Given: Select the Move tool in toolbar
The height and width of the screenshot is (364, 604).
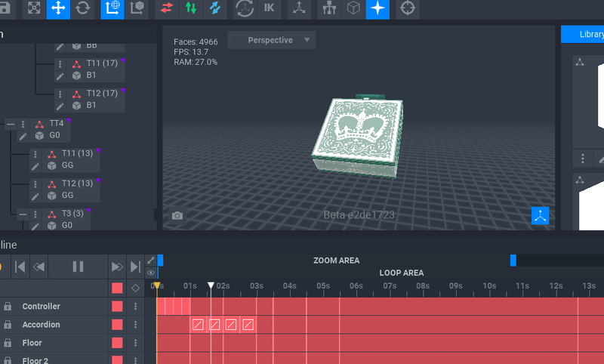Looking at the screenshot, I should [x=58, y=8].
